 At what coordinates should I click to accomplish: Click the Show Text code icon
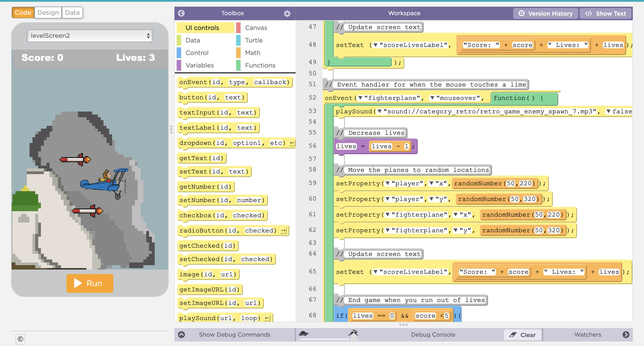[x=589, y=13]
